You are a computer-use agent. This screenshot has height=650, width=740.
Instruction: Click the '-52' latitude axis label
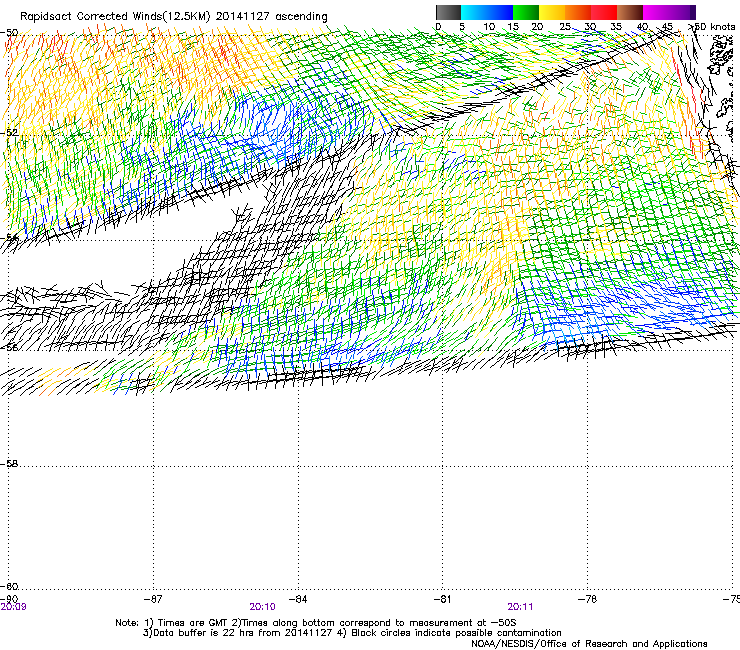click(x=9, y=133)
